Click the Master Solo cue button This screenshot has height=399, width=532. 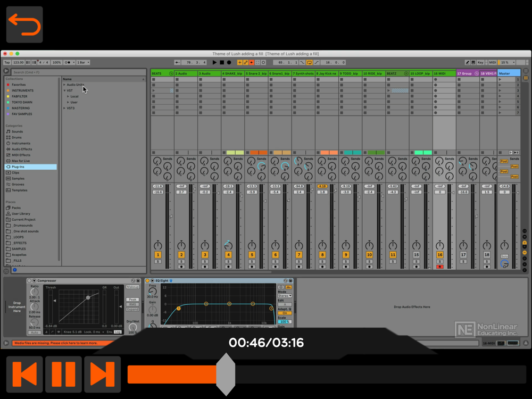(504, 256)
